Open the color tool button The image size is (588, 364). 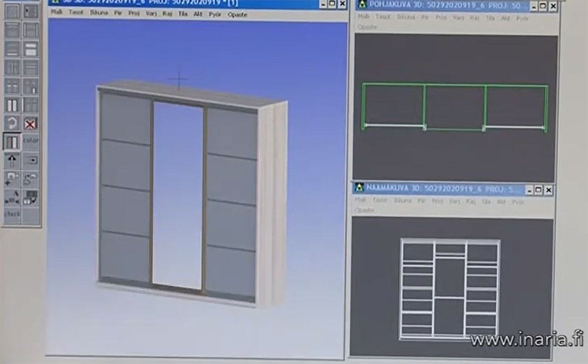(30, 141)
